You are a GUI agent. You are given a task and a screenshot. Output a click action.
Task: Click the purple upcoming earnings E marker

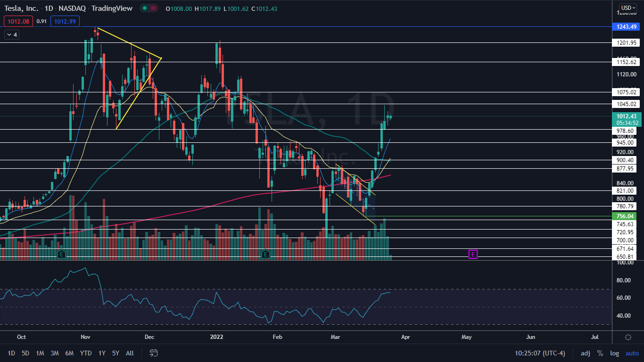coord(473,254)
